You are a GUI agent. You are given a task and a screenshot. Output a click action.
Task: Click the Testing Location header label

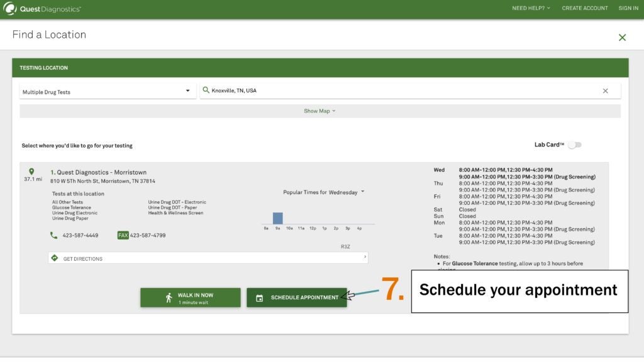[x=44, y=68]
